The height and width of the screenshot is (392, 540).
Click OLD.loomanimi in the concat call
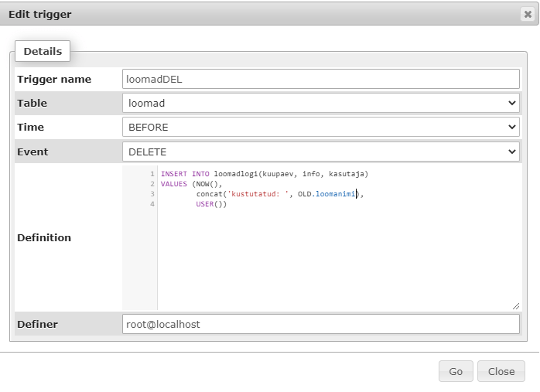326,194
